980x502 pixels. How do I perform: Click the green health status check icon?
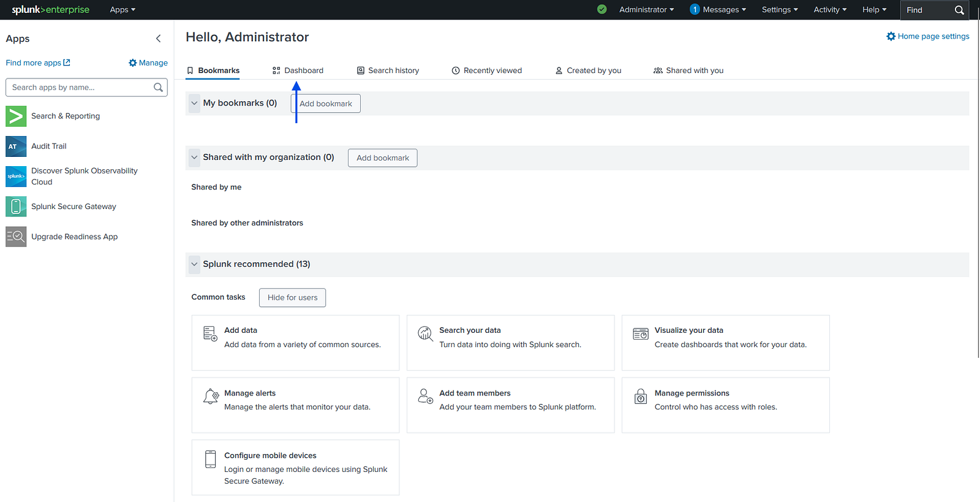pyautogui.click(x=602, y=10)
